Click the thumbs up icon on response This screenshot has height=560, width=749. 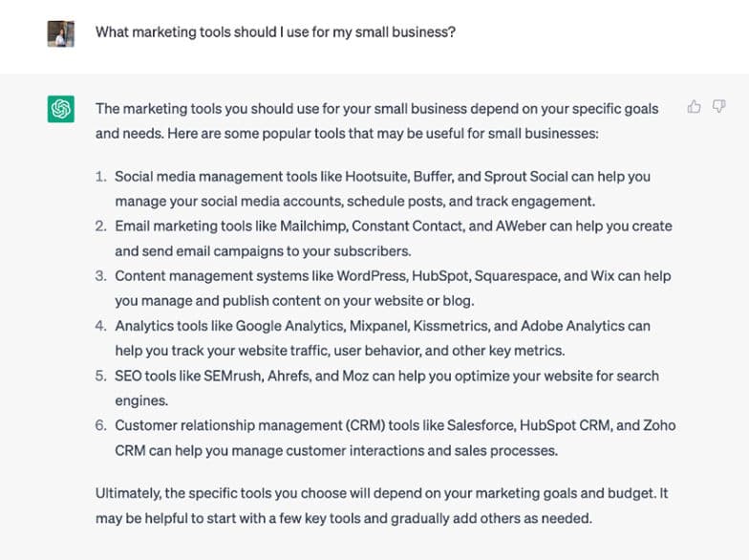click(694, 106)
